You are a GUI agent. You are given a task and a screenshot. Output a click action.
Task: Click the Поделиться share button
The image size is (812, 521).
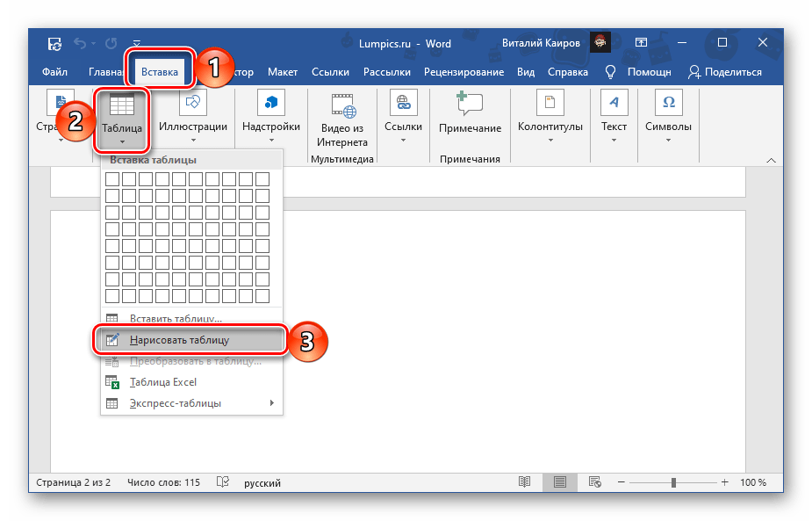point(724,72)
